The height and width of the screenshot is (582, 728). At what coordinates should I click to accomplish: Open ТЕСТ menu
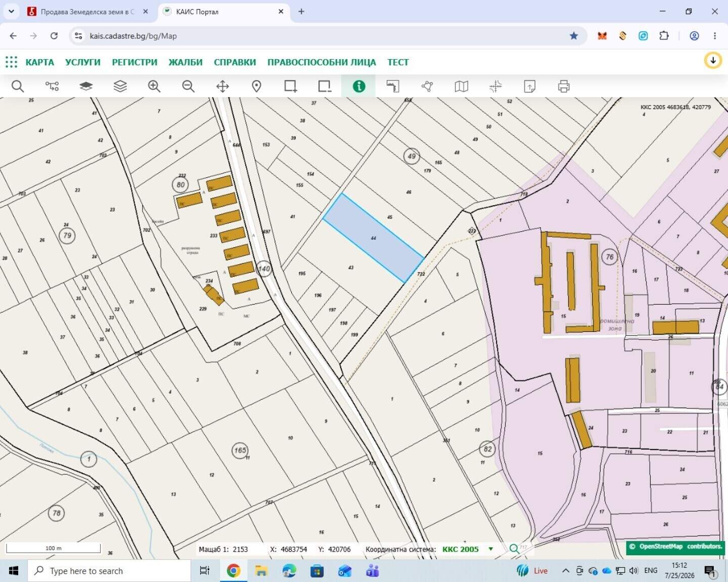click(x=398, y=62)
